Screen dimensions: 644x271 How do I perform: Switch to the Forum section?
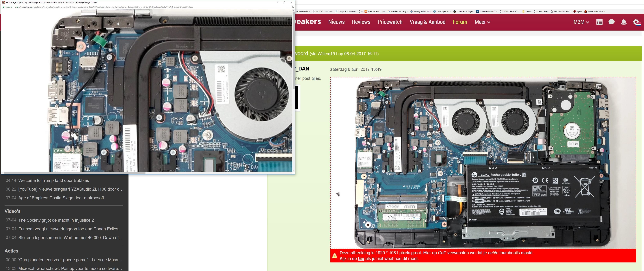tap(460, 22)
